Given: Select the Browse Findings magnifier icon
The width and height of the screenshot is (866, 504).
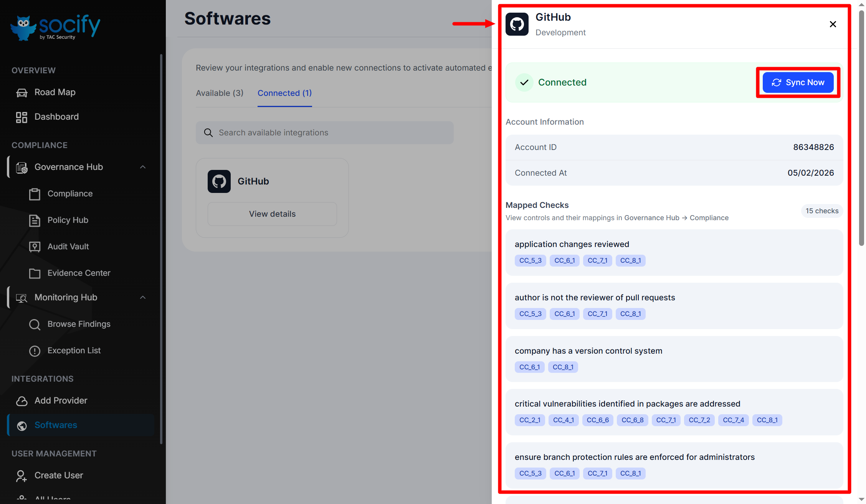Looking at the screenshot, I should (35, 324).
